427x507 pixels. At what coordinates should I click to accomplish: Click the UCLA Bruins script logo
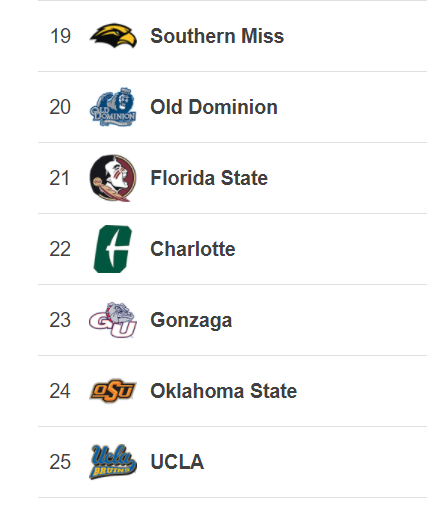(x=113, y=462)
